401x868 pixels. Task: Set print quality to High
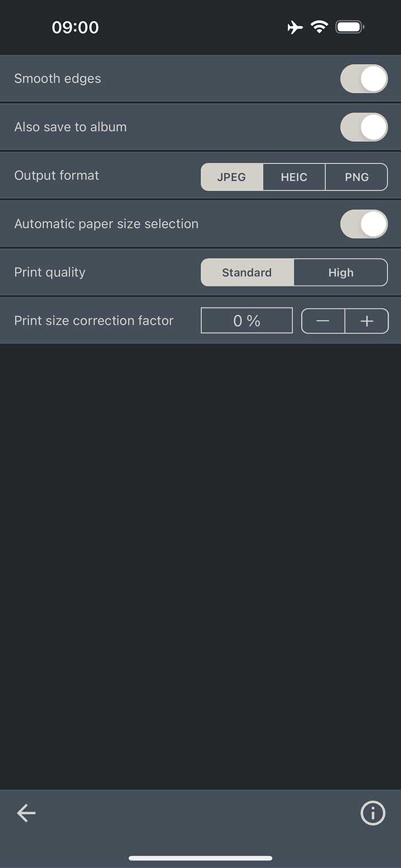(x=341, y=272)
